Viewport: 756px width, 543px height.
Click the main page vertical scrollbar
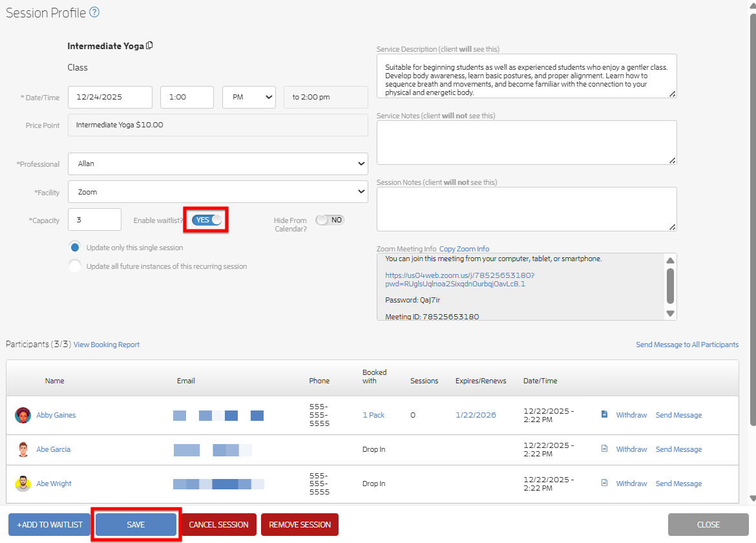coord(753,220)
